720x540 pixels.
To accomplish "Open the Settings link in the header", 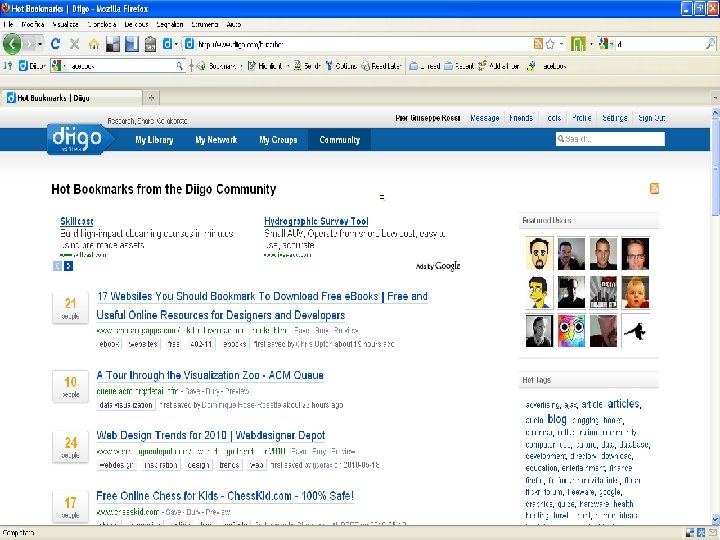I will (614, 118).
